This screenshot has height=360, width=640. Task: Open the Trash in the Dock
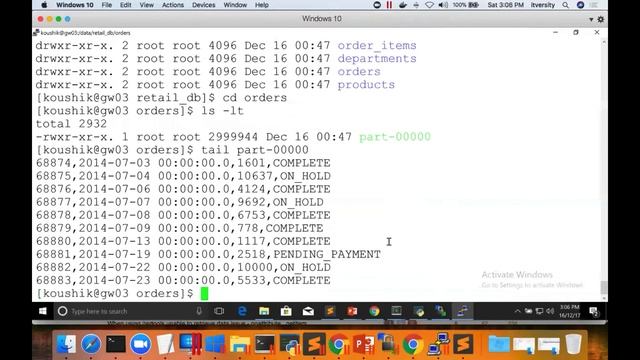(x=574, y=344)
